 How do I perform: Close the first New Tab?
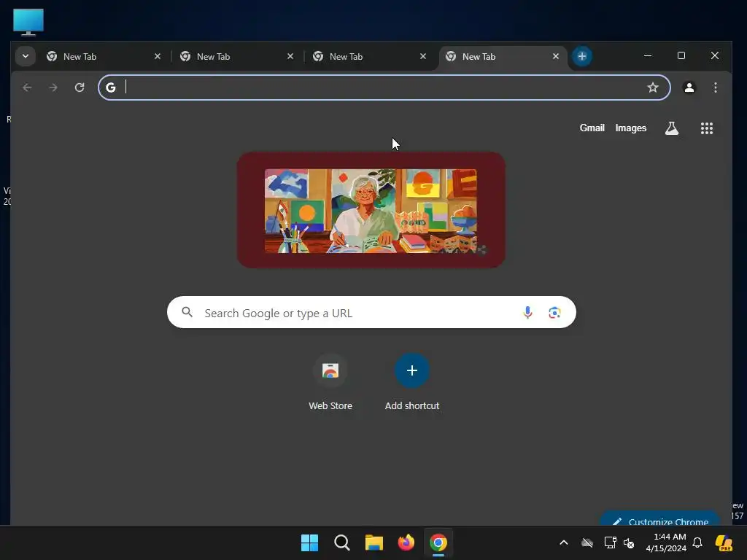[158, 56]
